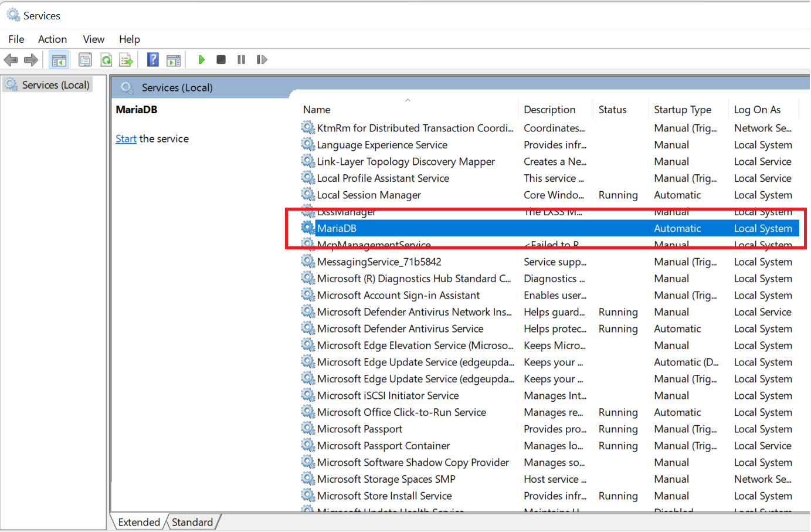The image size is (811, 532).
Task: Click the Back arrow in toolbar
Action: click(x=11, y=60)
